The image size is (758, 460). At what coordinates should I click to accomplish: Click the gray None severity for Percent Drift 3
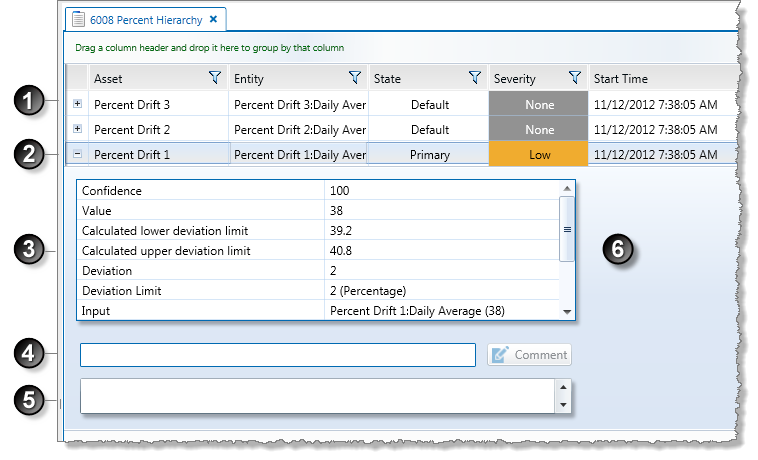click(x=538, y=104)
